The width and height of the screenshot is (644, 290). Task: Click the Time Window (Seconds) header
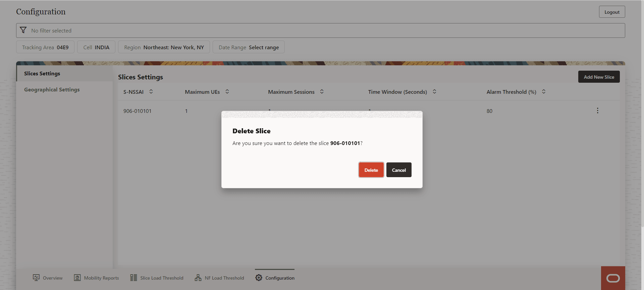tap(397, 92)
